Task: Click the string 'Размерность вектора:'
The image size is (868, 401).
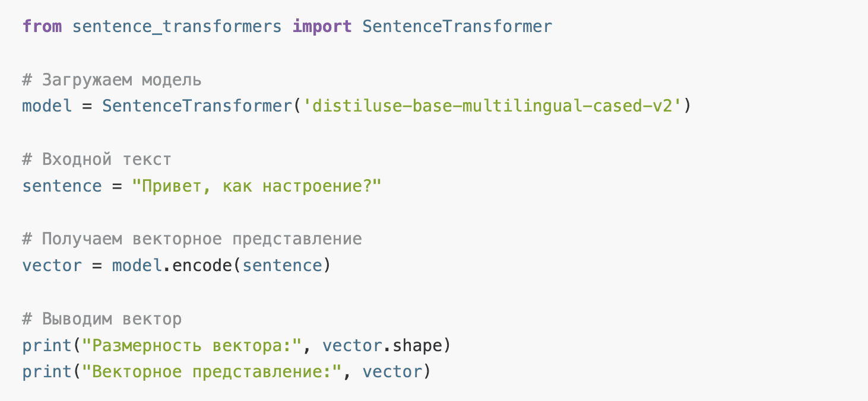Action: (192, 345)
